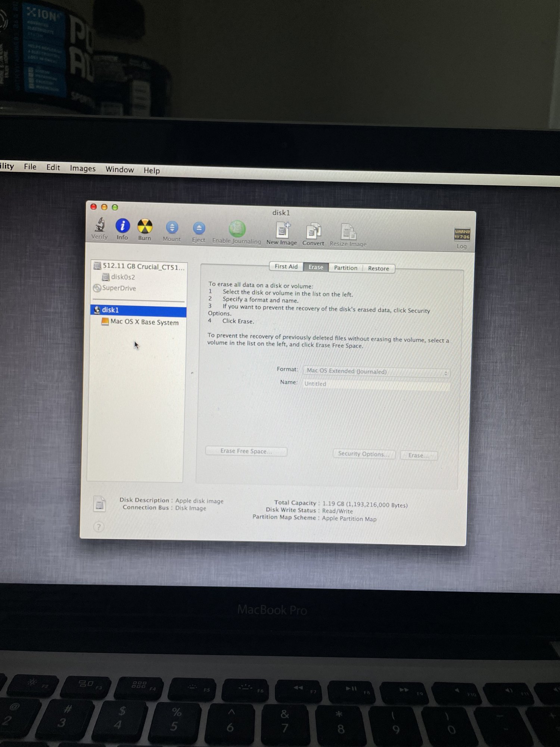Image resolution: width=560 pixels, height=747 pixels.
Task: Open the help question mark button
Action: pos(99,527)
